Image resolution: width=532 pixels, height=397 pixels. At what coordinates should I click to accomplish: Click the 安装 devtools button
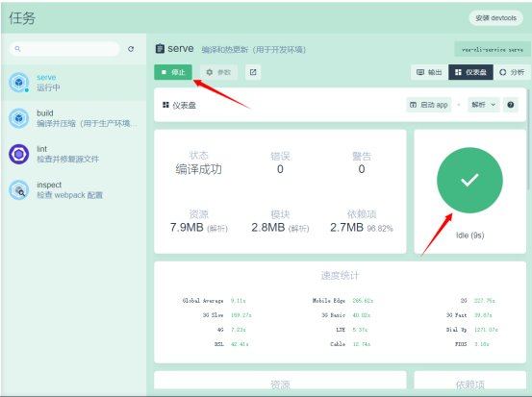495,18
